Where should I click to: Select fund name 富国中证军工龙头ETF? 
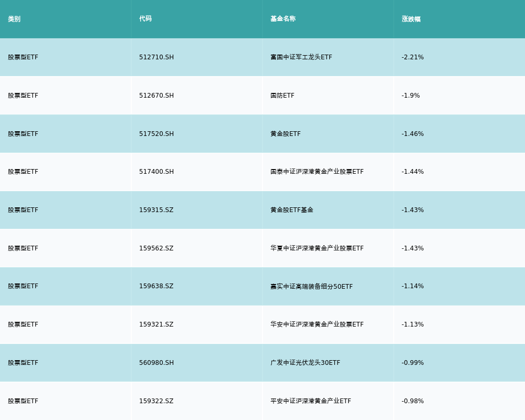tap(301, 57)
